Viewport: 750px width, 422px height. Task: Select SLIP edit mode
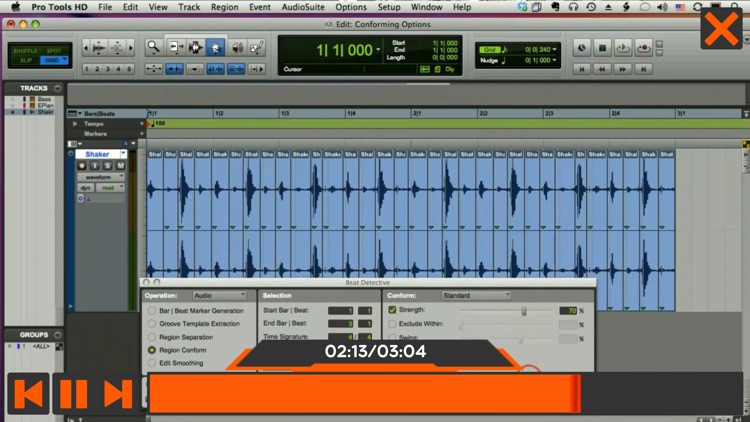pyautogui.click(x=25, y=60)
